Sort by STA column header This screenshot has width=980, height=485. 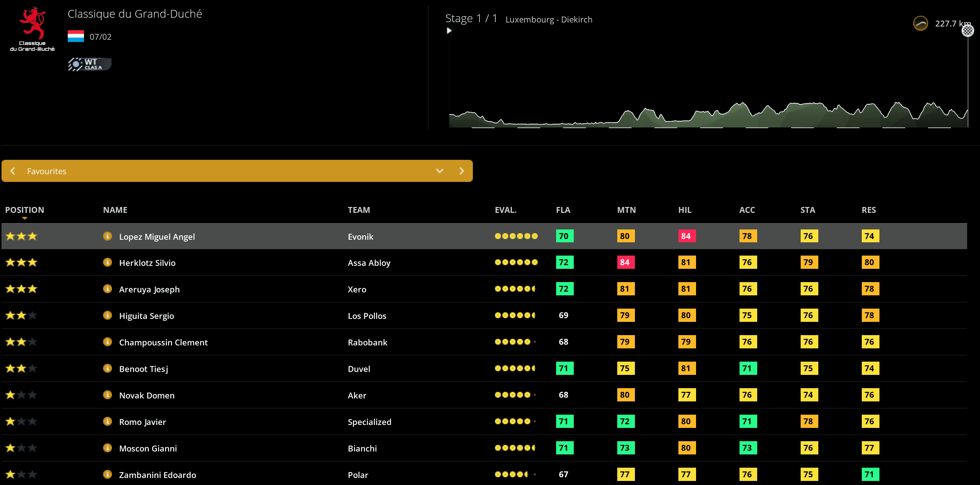[x=807, y=210]
